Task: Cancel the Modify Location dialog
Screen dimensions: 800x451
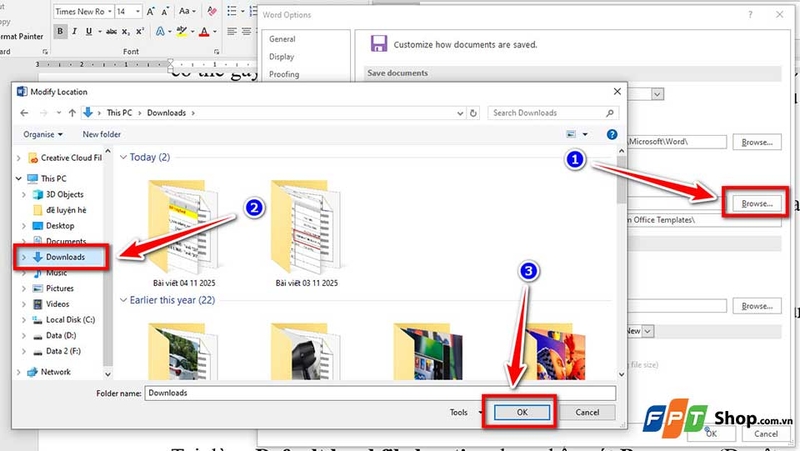Action: (x=587, y=412)
